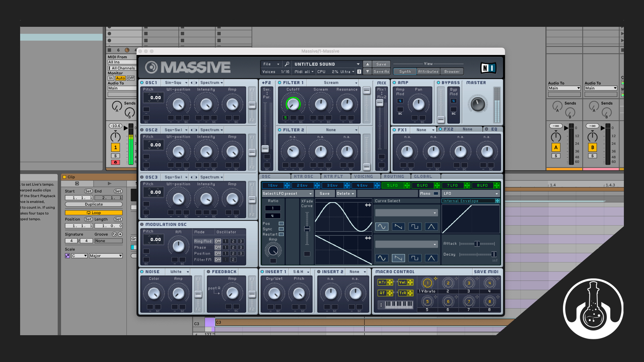Screen dimensions: 644x362
Task: Click the TrR macro drag handle
Action: (410, 293)
